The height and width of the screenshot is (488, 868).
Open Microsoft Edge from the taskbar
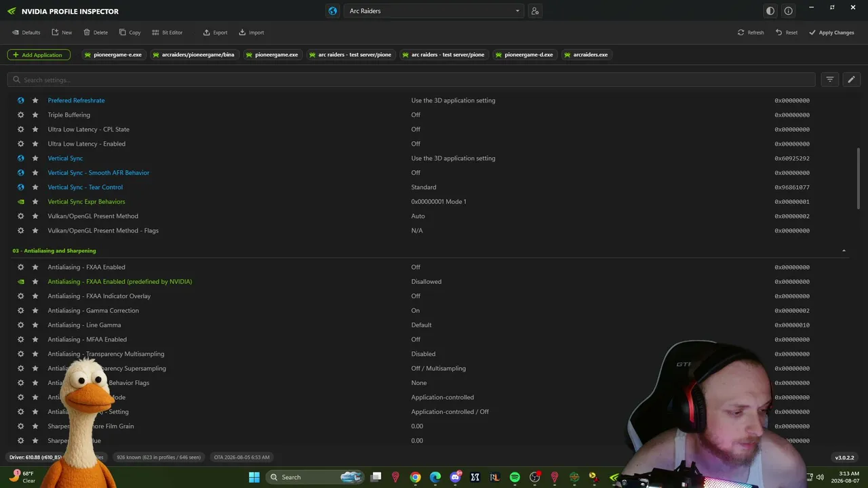point(435,477)
